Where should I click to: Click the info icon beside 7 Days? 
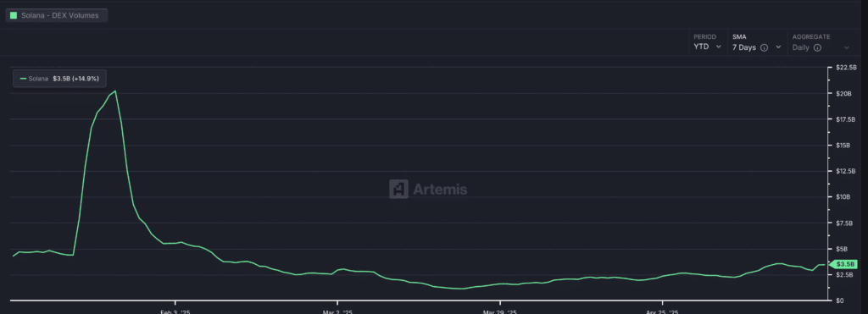(764, 47)
